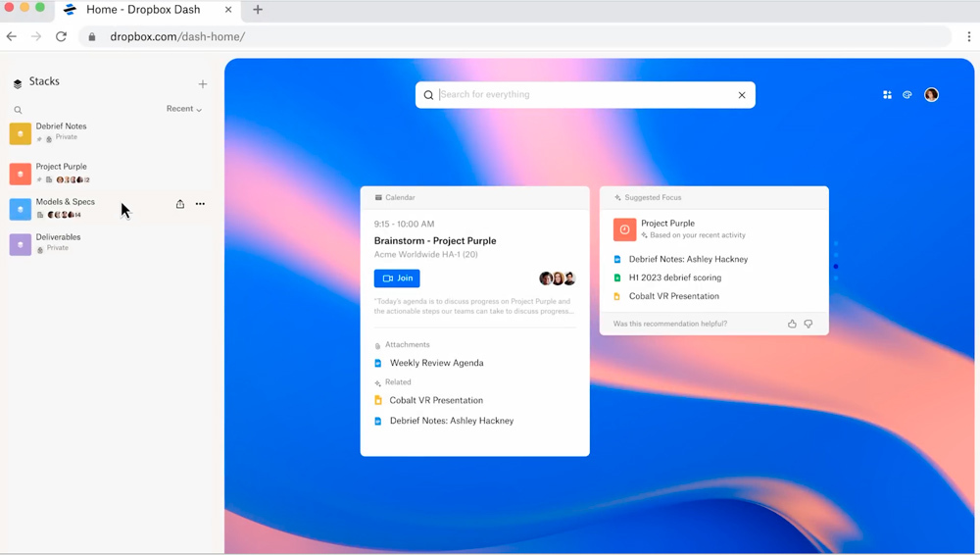Click the purple Deliverables stack icon
Viewport: 980px width, 555px height.
click(20, 244)
